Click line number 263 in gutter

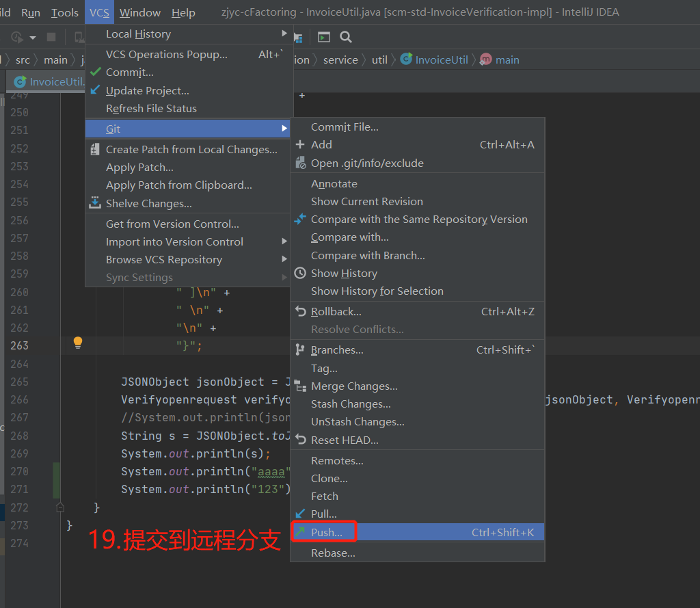click(19, 345)
